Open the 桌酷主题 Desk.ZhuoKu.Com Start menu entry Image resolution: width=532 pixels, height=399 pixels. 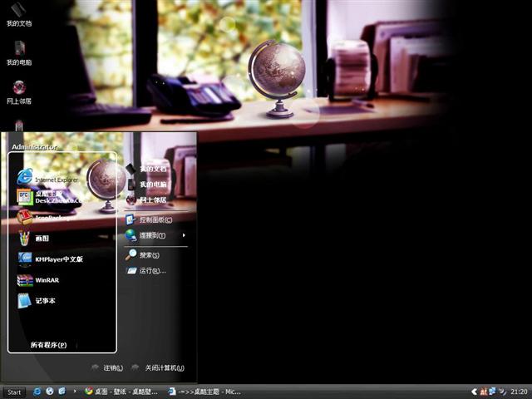coord(51,197)
